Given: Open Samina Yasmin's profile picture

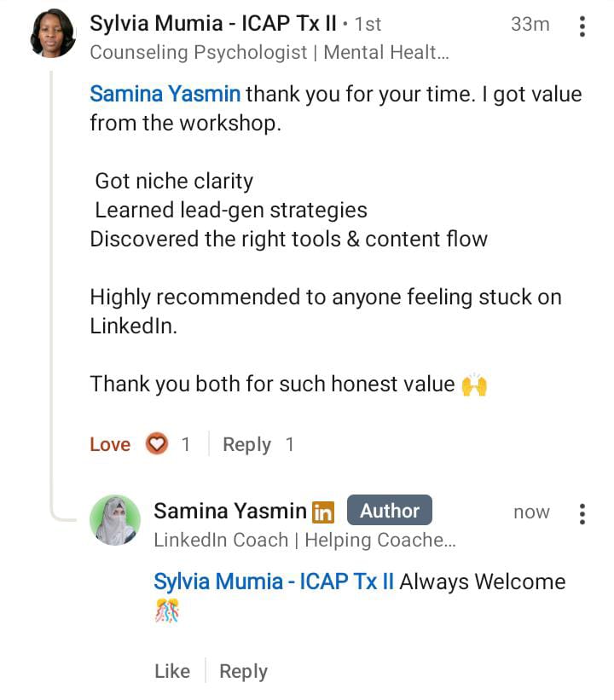Looking at the screenshot, I should 115,520.
